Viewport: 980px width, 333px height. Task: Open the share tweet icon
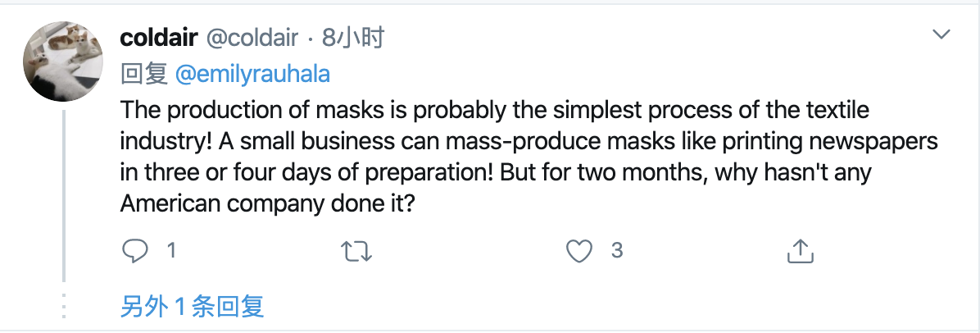point(800,251)
